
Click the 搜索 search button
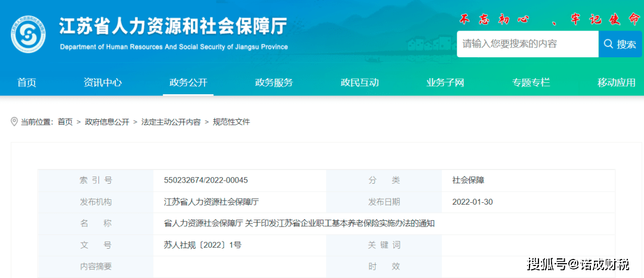[621, 44]
